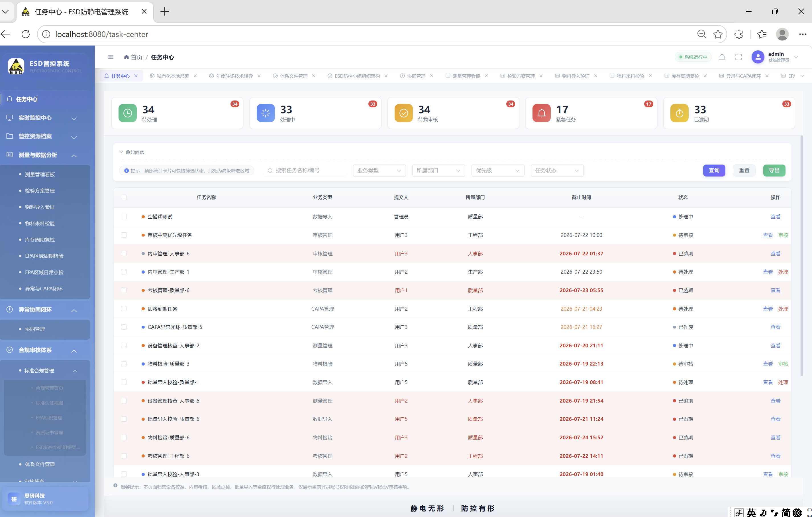812x517 pixels.
Task: Click the browser refresh icon
Action: [x=26, y=34]
